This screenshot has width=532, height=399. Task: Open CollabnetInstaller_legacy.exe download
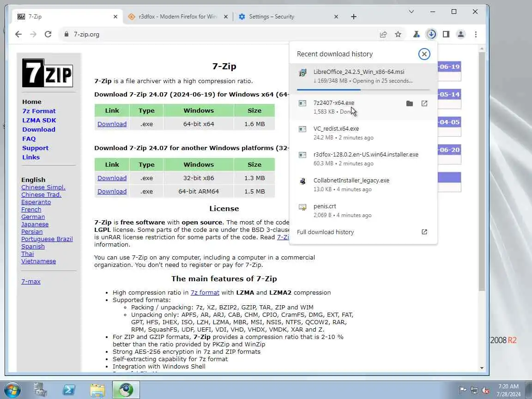coord(363,185)
